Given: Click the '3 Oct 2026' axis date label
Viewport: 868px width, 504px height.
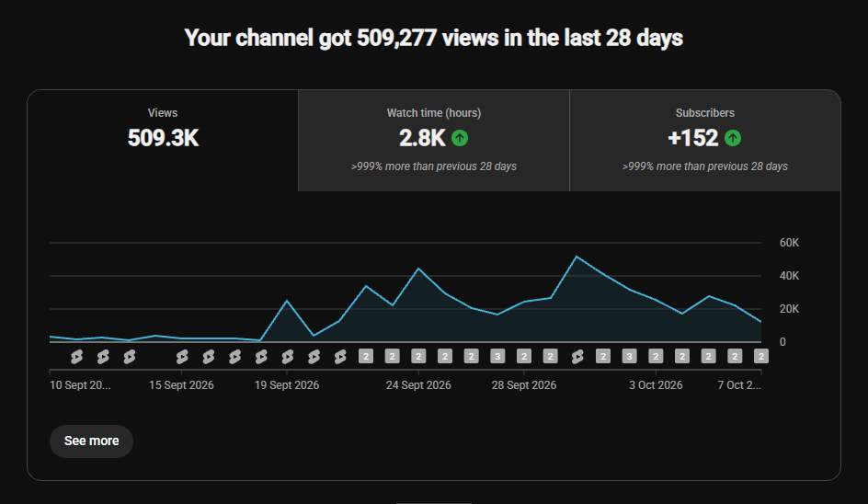Looking at the screenshot, I should tap(656, 385).
